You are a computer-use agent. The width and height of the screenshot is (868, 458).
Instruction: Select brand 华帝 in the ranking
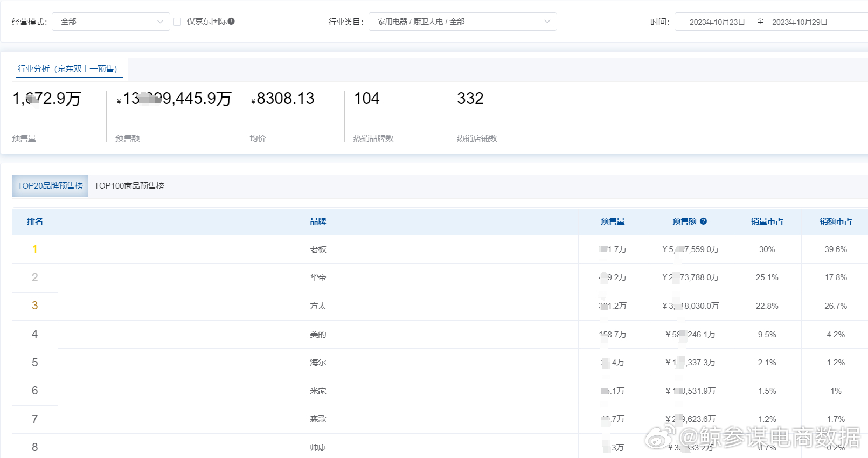point(318,277)
